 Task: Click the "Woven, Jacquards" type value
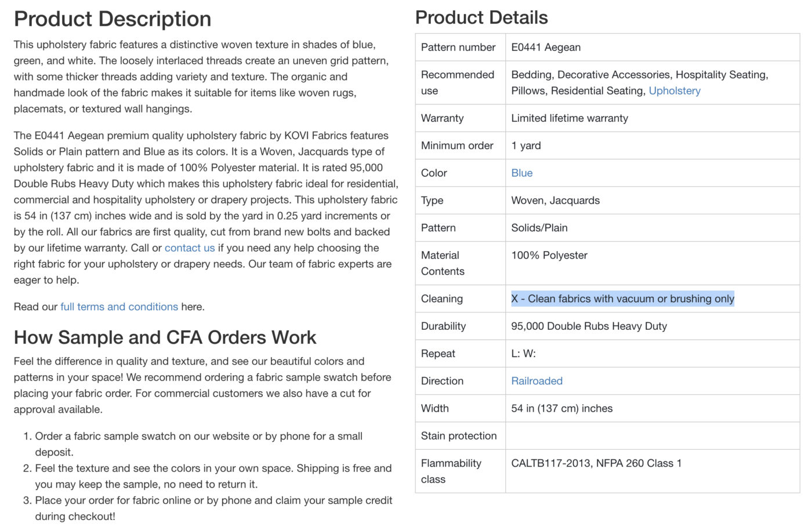point(555,201)
